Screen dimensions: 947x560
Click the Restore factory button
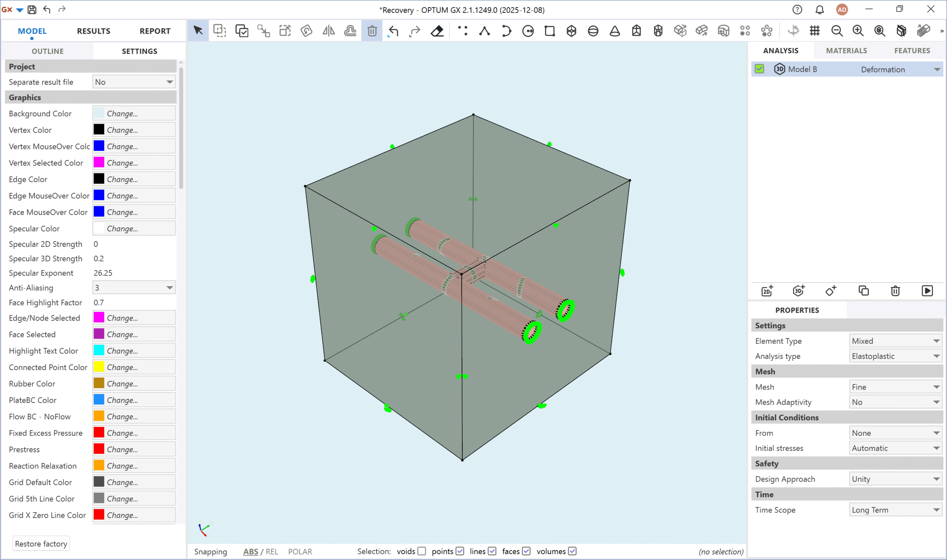coord(41,544)
